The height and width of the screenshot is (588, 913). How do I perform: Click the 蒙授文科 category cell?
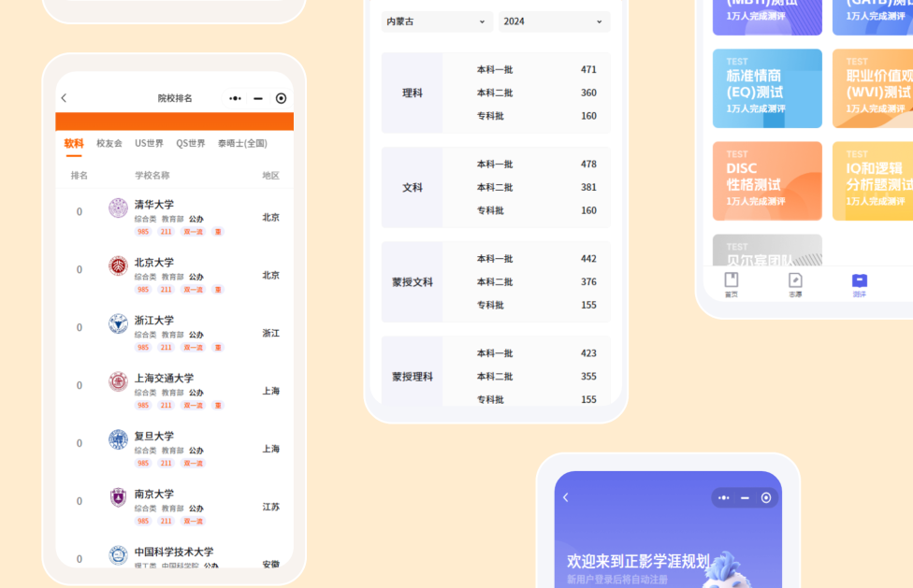pos(413,282)
